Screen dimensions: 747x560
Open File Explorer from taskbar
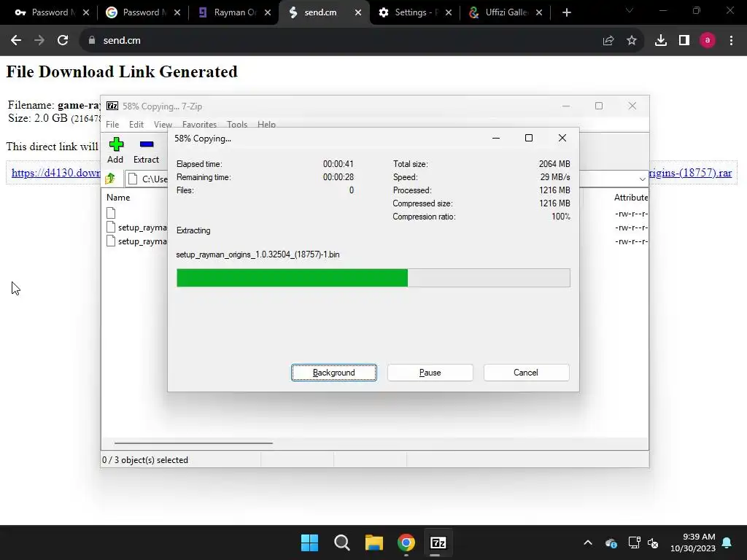pyautogui.click(x=374, y=542)
